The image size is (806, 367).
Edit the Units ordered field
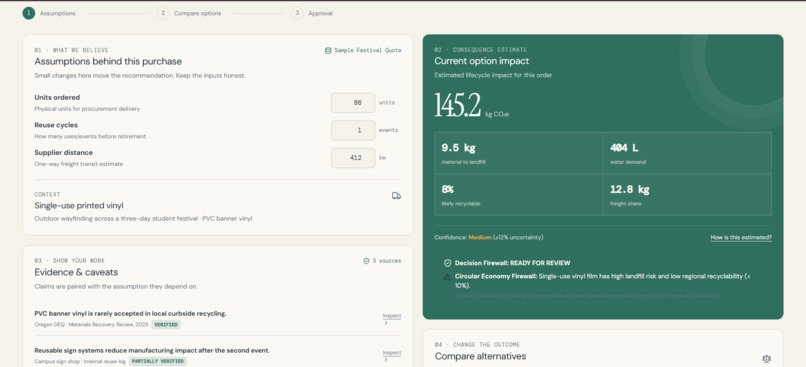pyautogui.click(x=353, y=103)
